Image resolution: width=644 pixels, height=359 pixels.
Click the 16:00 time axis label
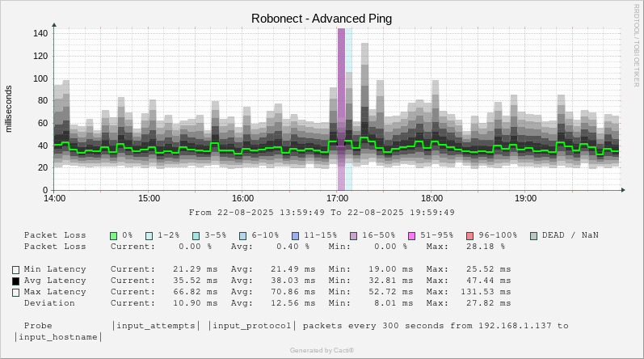243,198
